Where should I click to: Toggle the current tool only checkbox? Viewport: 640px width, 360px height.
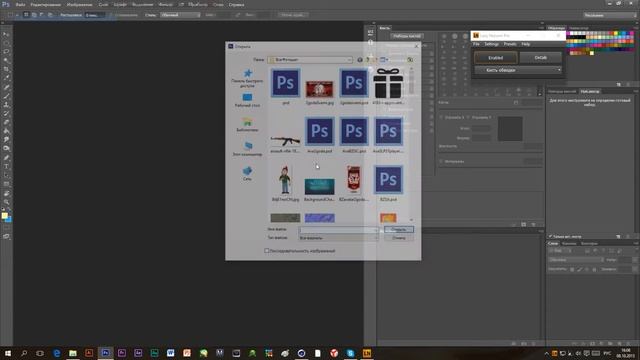[x=551, y=236]
